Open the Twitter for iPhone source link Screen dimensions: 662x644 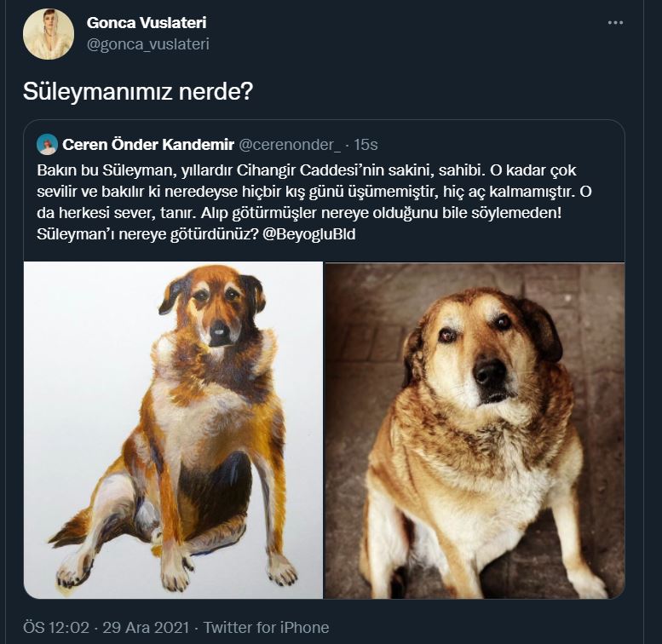[x=267, y=627]
